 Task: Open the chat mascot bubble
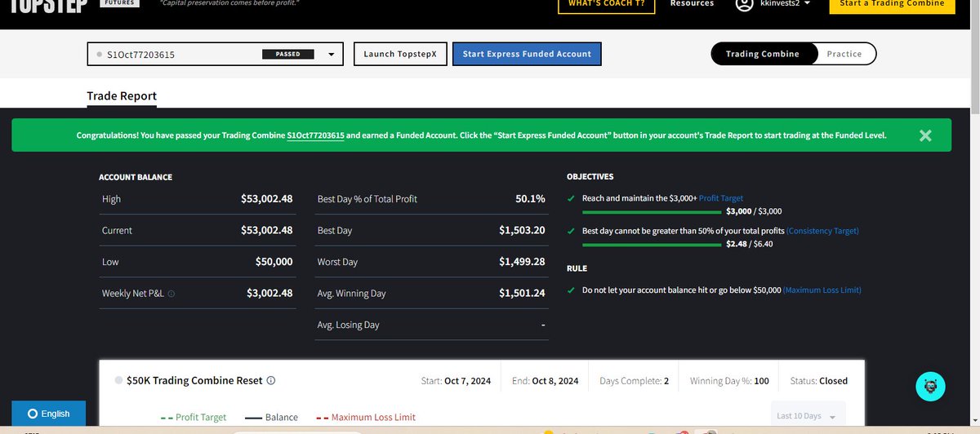(930, 386)
